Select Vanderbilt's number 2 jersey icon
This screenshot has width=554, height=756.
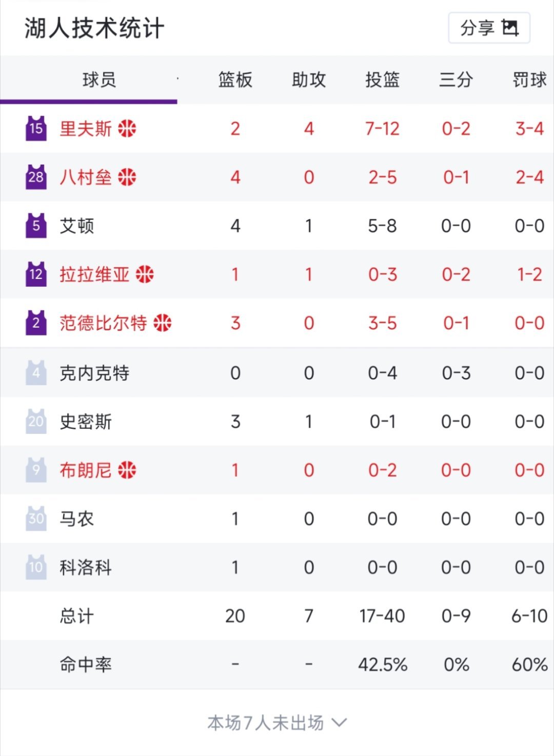(x=35, y=324)
